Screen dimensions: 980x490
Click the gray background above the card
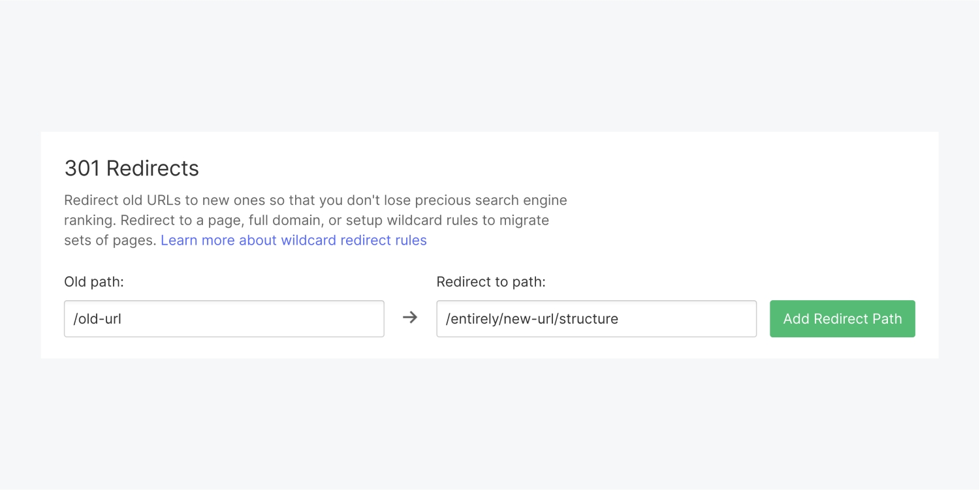(490, 65)
